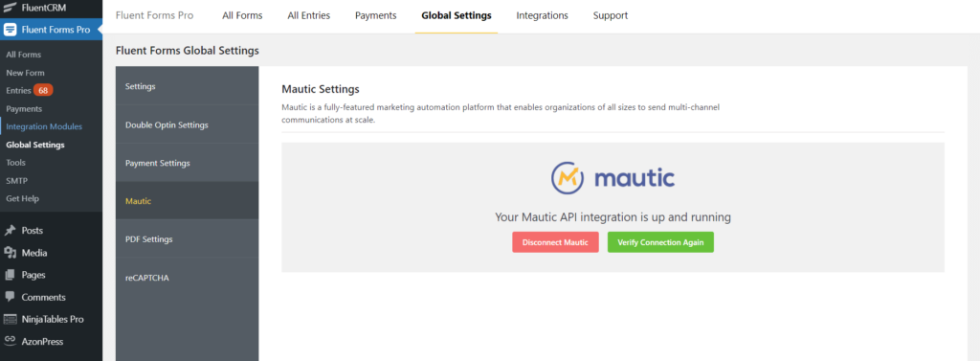Go to Payments in the sidebar
Screen dimensions: 980x361
point(24,108)
